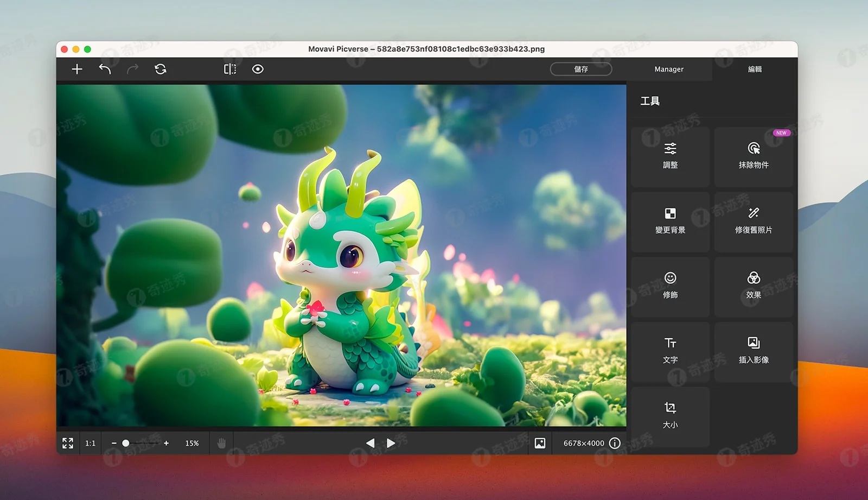Screen dimensions: 868x500
Task: Activate the hand pan tool
Action: pos(221,443)
